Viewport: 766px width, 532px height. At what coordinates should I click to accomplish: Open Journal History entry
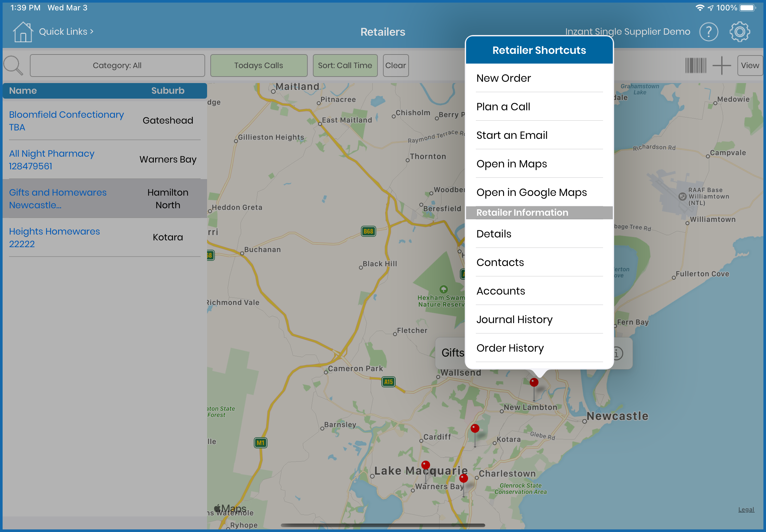pos(514,319)
